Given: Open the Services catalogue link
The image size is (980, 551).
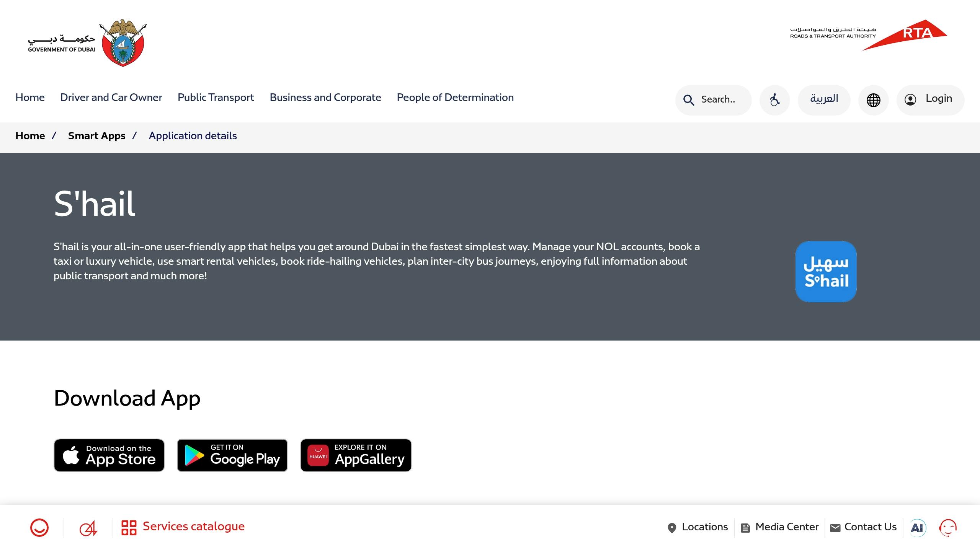Looking at the screenshot, I should (193, 527).
